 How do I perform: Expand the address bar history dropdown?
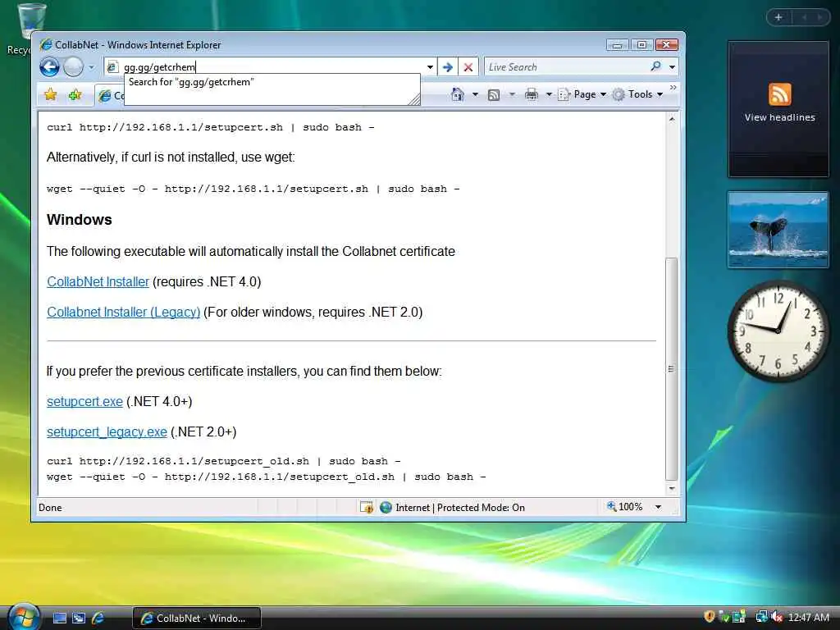click(x=430, y=67)
